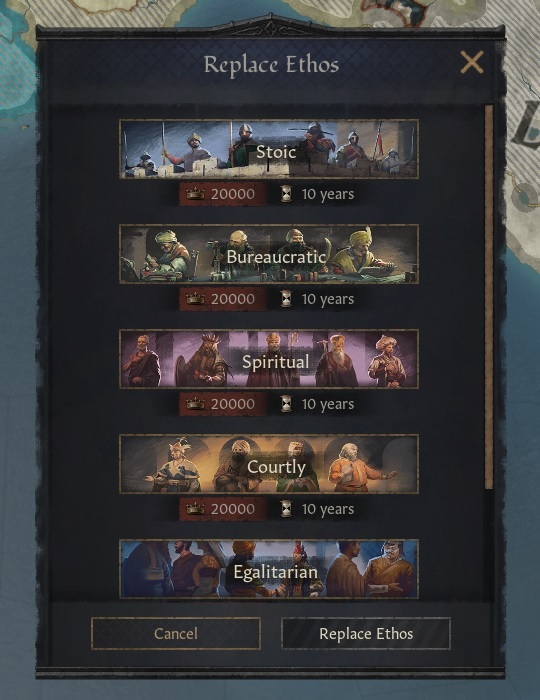Pick the Courtly ethos banner

269,464
